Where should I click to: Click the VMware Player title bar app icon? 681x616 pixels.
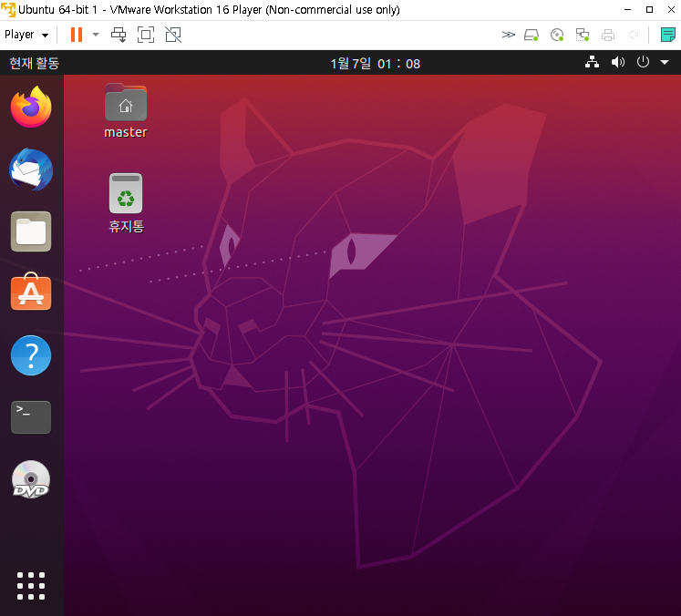click(8, 9)
